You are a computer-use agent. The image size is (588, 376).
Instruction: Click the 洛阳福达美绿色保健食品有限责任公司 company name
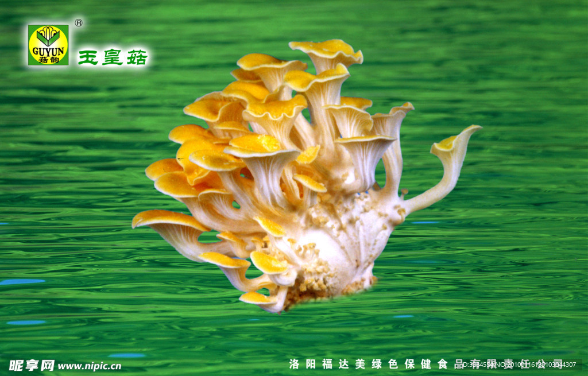tap(427, 364)
